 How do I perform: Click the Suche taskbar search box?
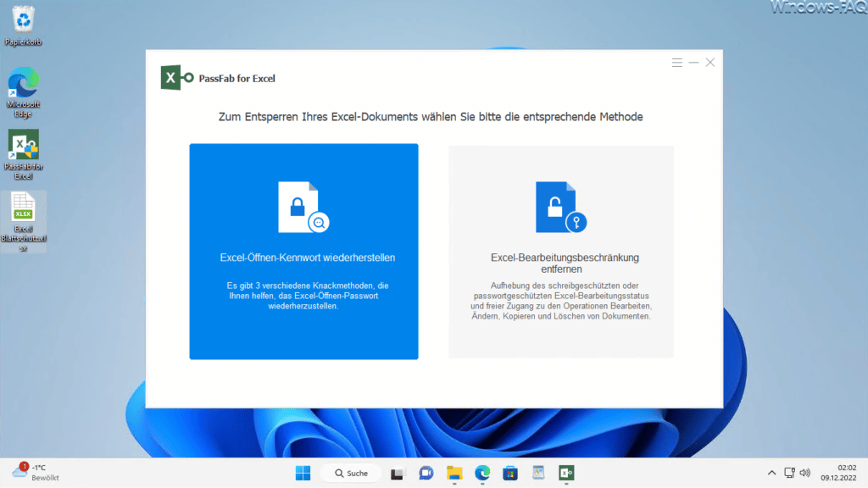point(352,473)
